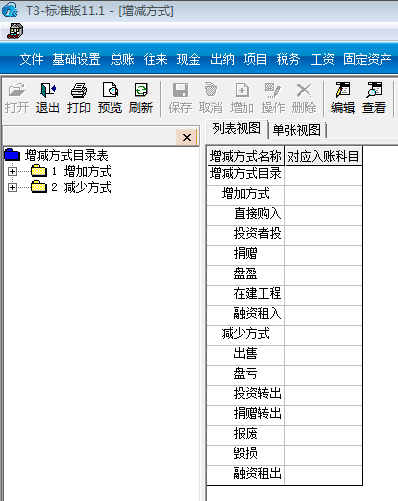Click the 增减方式名称 column header

(x=246, y=156)
